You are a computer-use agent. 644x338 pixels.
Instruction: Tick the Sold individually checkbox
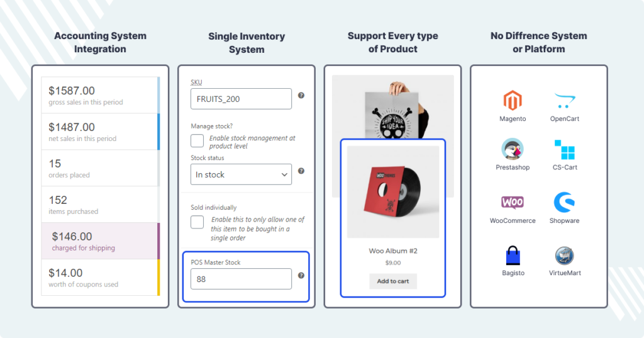[197, 222]
